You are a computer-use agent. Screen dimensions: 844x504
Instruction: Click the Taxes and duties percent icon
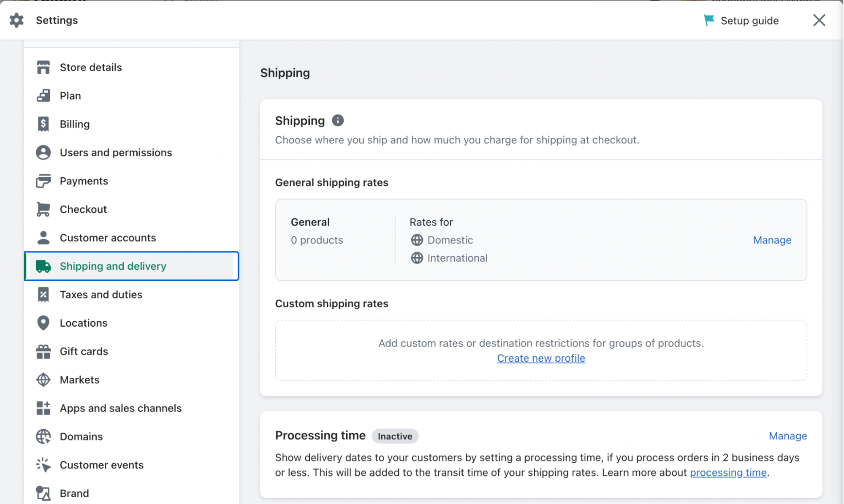(43, 295)
